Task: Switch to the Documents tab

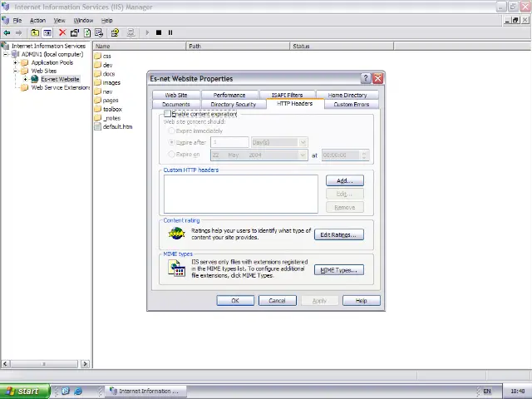Action: 176,104
